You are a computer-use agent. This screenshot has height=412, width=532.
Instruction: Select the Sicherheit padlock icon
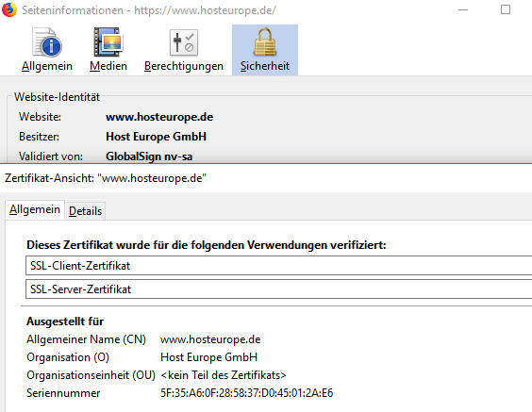265,42
